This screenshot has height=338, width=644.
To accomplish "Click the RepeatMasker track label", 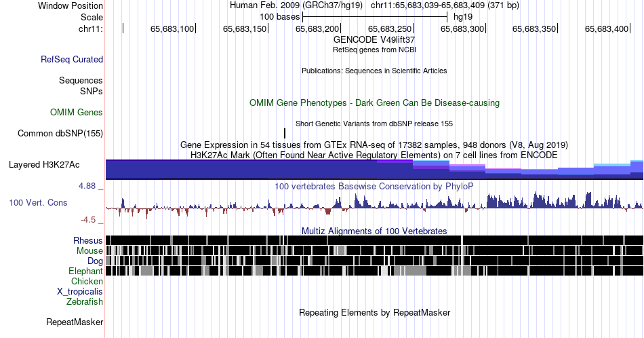I will tap(75, 322).
